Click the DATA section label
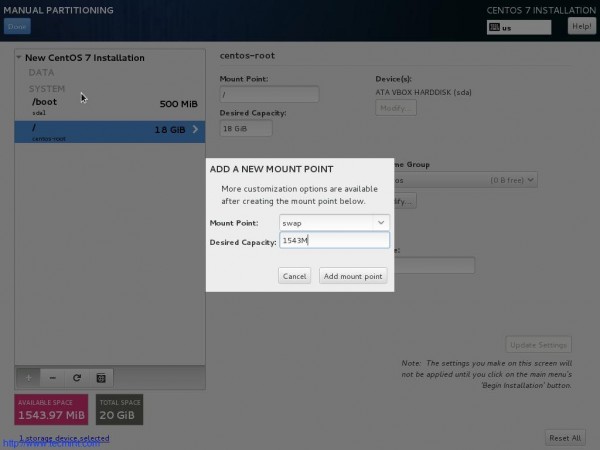 (41, 72)
